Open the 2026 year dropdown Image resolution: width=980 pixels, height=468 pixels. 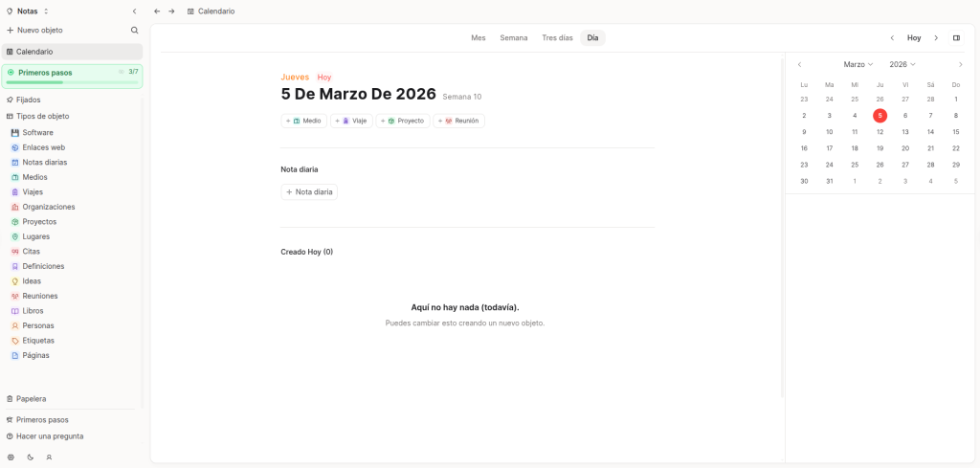tap(902, 64)
